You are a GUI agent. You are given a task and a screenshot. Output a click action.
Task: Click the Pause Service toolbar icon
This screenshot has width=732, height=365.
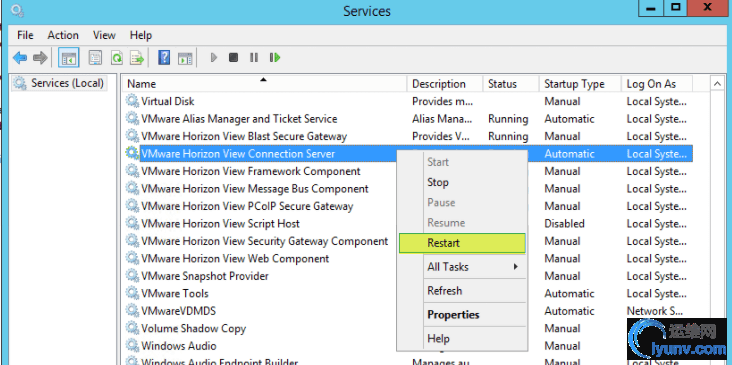254,58
